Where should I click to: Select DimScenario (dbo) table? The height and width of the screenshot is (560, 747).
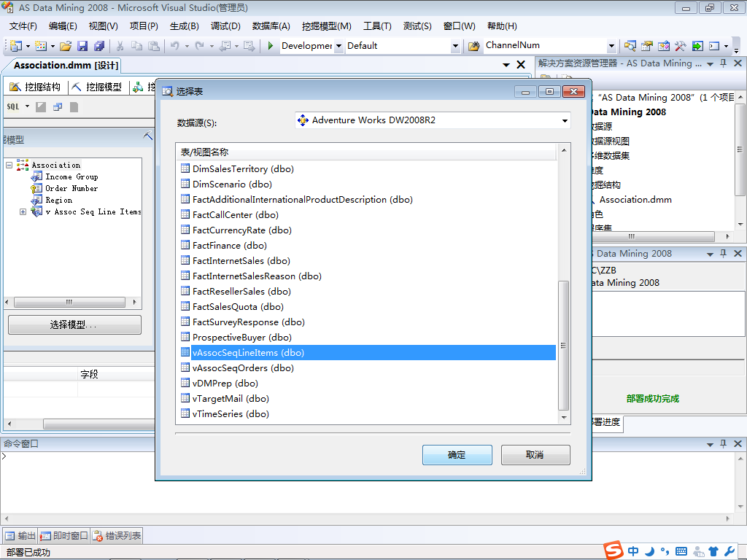(x=232, y=184)
